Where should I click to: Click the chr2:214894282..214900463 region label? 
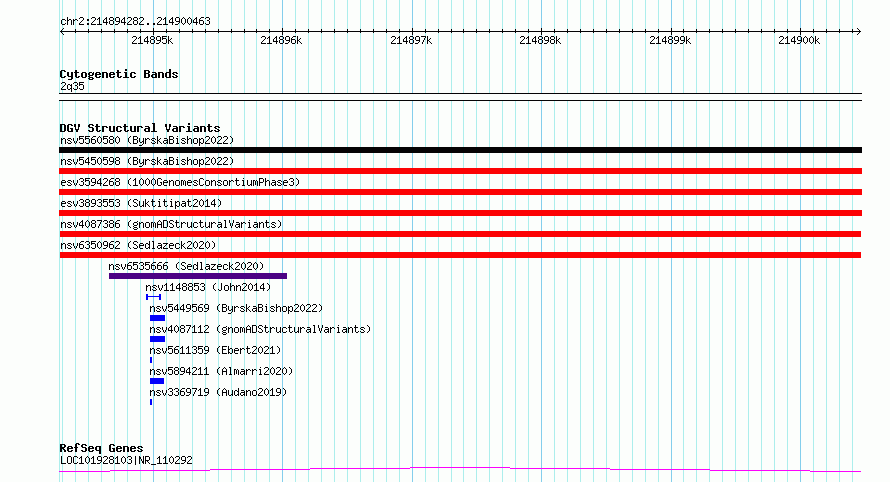[x=135, y=21]
